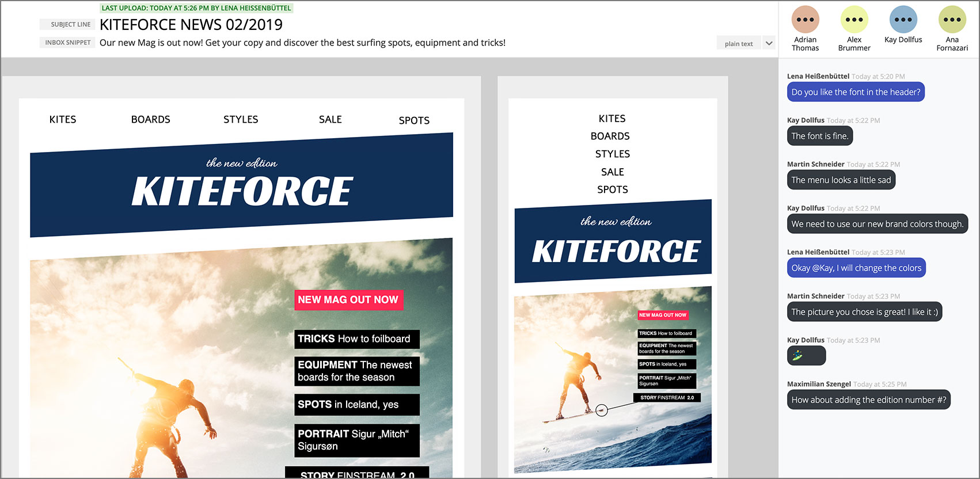
Task: Click TRICKS How to foilboard in desktop preview
Action: coord(356,339)
